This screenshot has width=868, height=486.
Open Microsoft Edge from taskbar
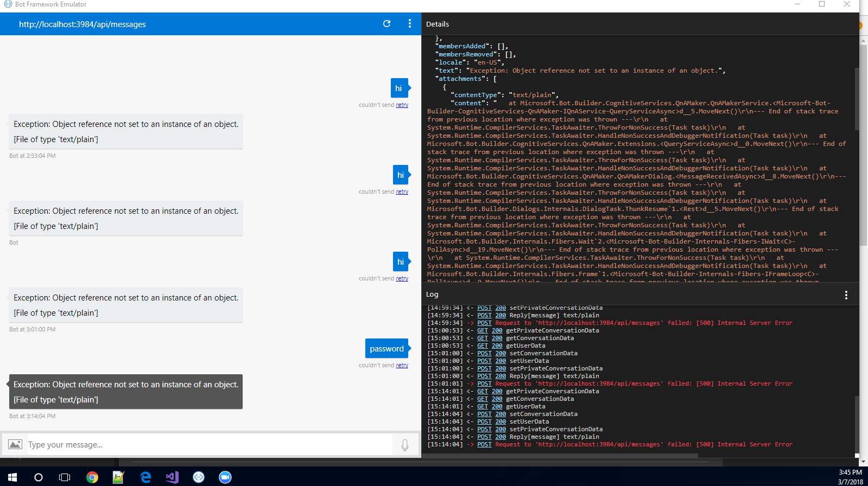pos(145,477)
